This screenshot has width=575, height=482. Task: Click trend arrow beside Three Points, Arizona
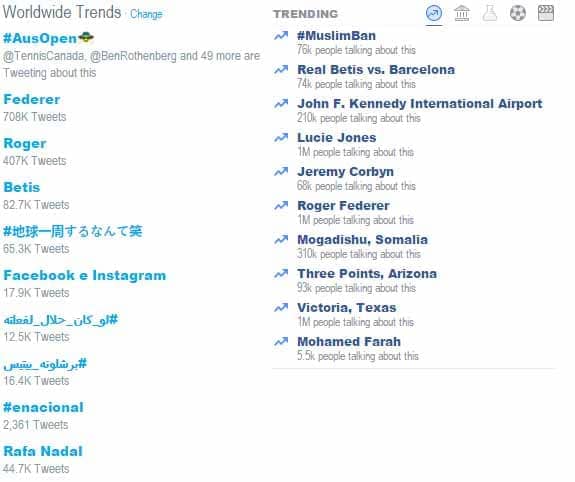click(281, 273)
